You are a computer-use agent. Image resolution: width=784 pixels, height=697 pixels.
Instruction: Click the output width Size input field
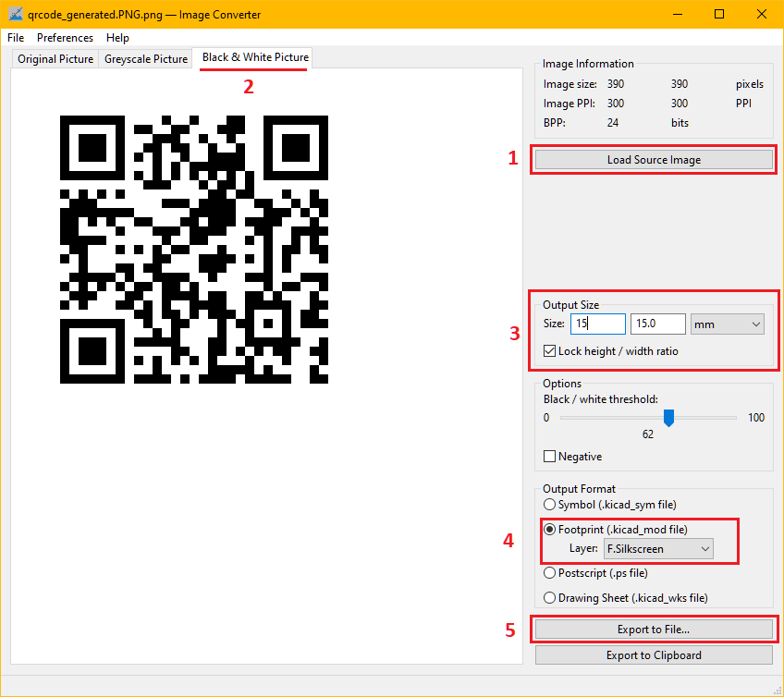point(597,324)
